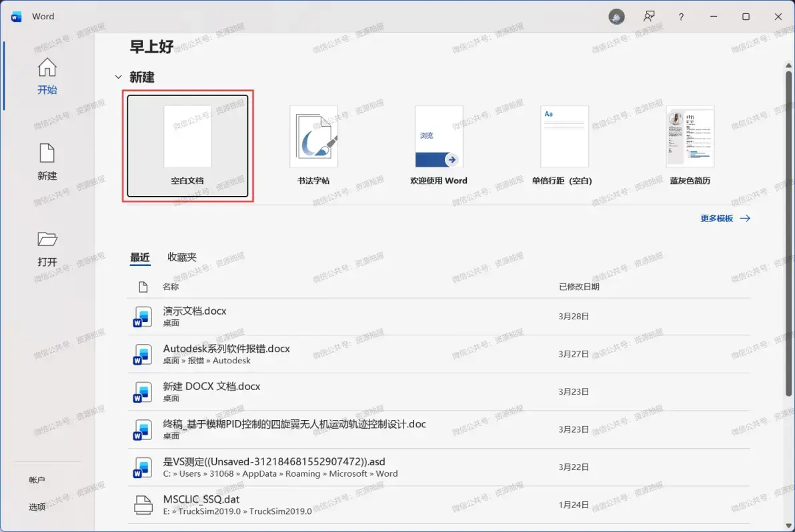Click the file icon beside 终稿 模糊PID document
795x532 pixels.
tap(143, 429)
